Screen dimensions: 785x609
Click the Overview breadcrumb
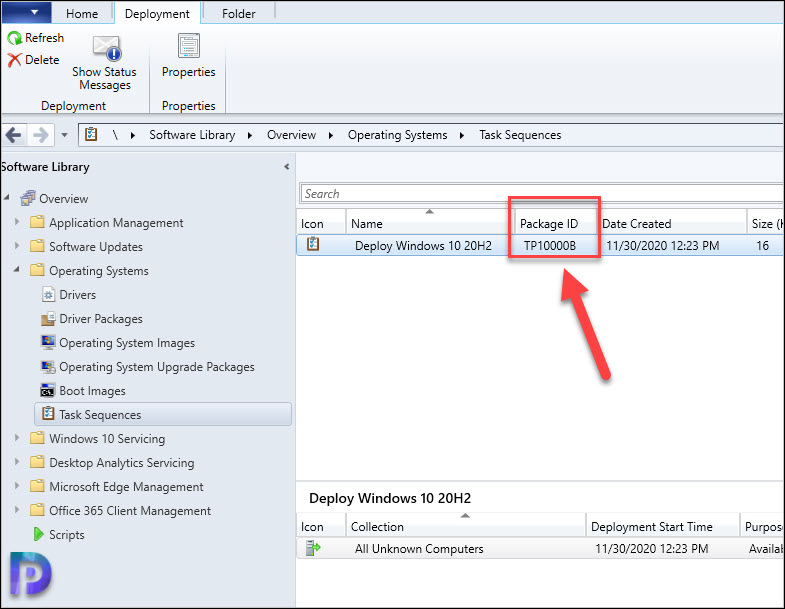(x=291, y=135)
